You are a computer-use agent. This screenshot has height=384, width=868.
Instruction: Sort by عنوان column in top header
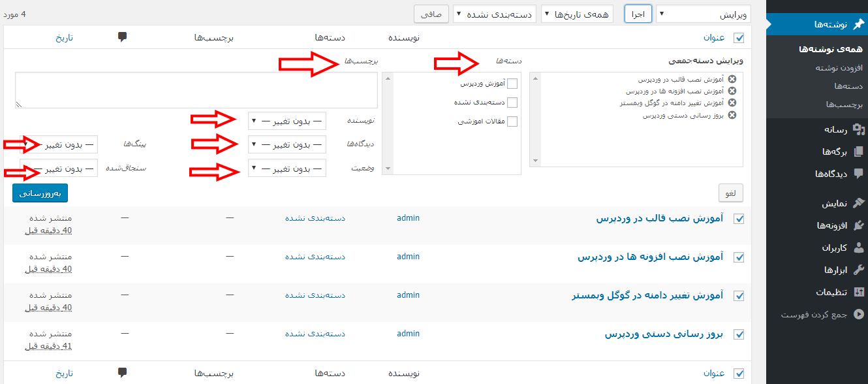click(x=714, y=38)
